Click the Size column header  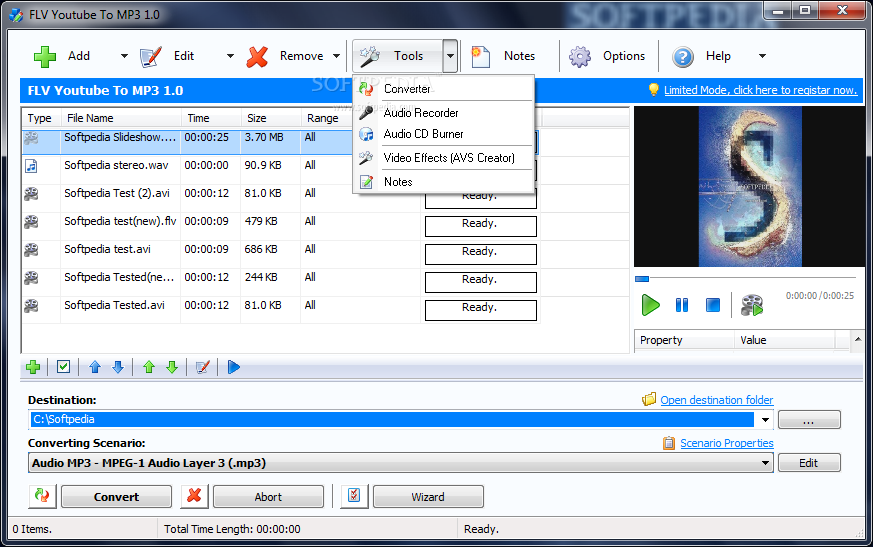(x=271, y=118)
